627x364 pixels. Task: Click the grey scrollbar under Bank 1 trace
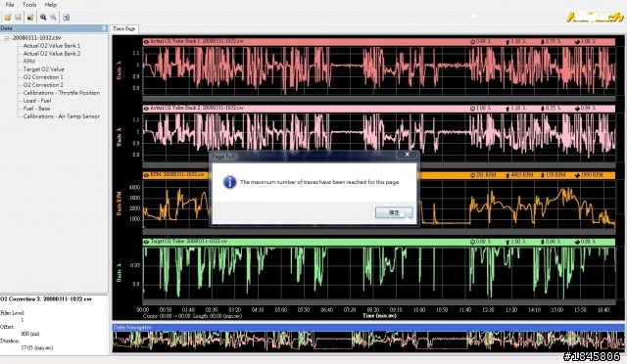click(379, 98)
